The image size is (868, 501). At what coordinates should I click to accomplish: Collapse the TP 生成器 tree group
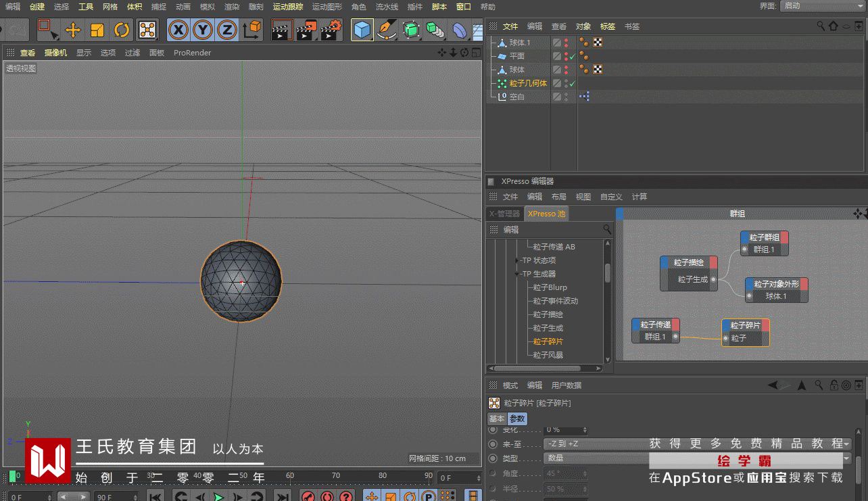pyautogui.click(x=519, y=274)
